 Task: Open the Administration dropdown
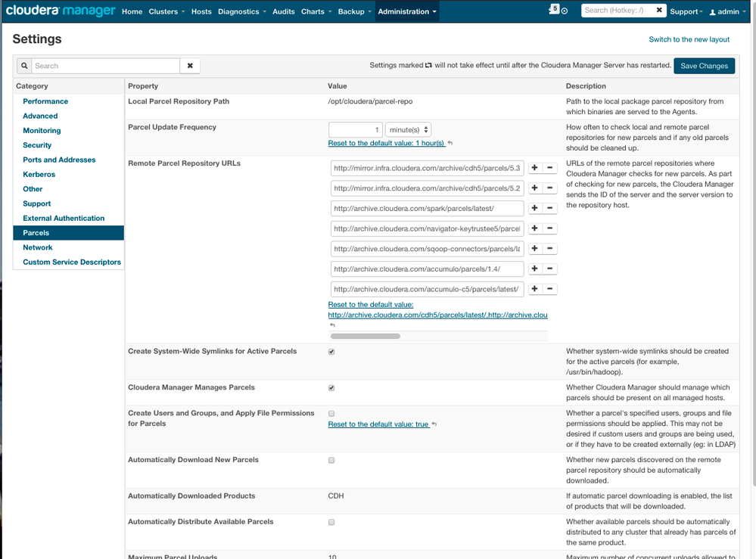(407, 11)
